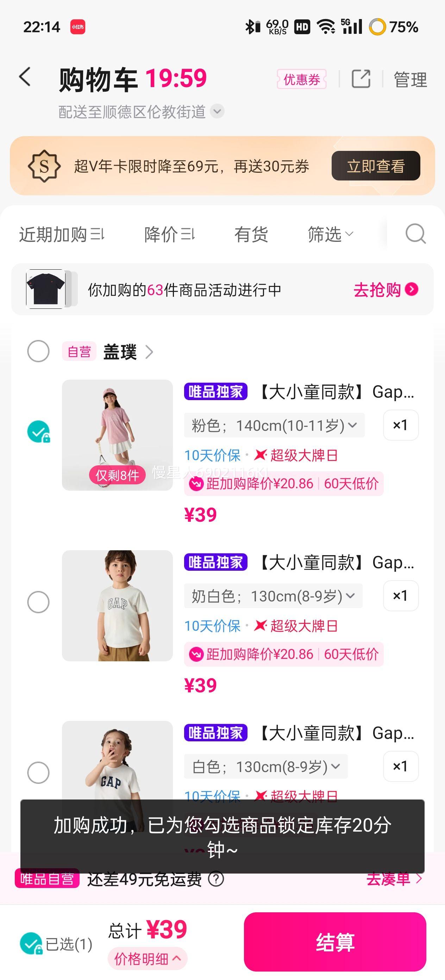Image resolution: width=445 pixels, height=980 pixels.
Task: Uncheck the pink 140cm Gap item
Action: pos(38,431)
